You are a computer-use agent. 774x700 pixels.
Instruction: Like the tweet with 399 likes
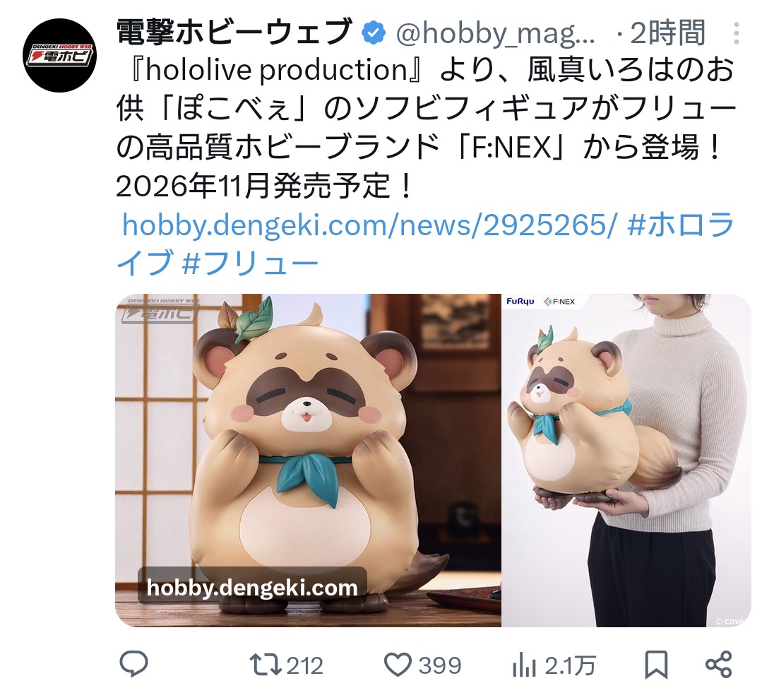[422, 665]
